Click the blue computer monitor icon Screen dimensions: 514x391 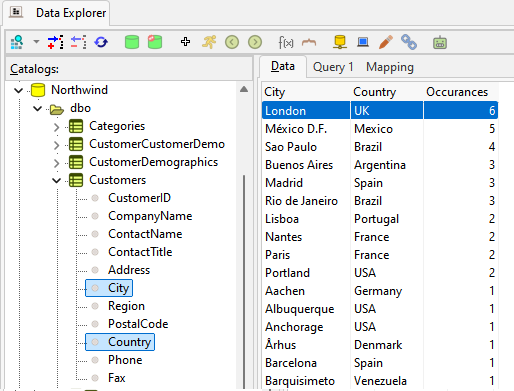coord(363,42)
